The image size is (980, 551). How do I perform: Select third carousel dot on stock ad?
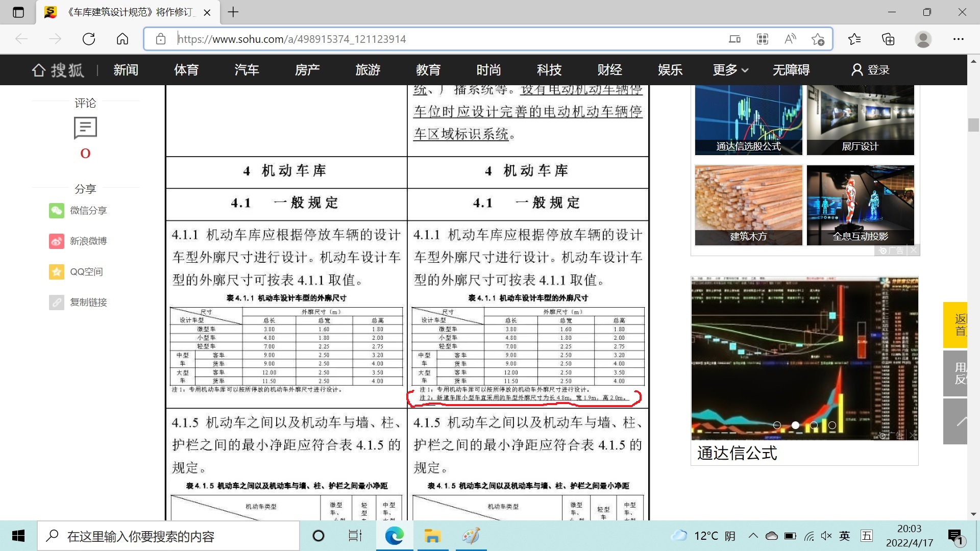click(814, 425)
